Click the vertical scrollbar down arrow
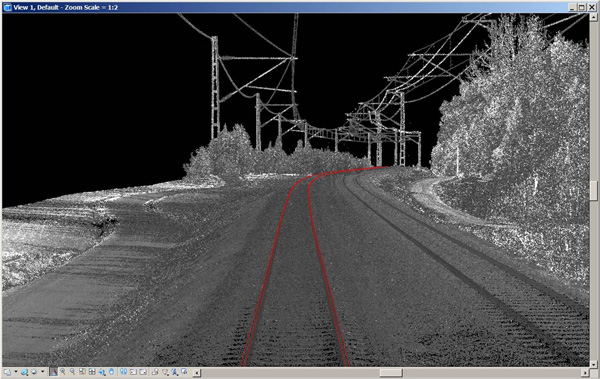This screenshot has height=379, width=600. tap(593, 364)
